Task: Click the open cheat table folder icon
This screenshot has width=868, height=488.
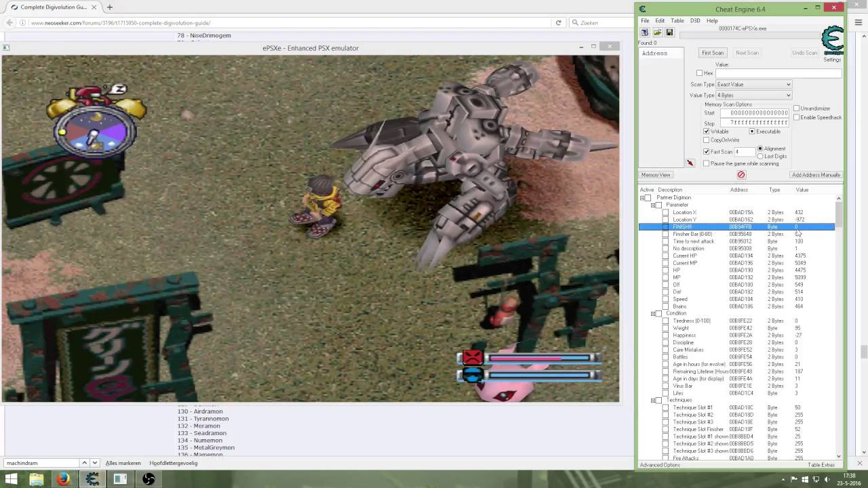Action: pyautogui.click(x=657, y=32)
